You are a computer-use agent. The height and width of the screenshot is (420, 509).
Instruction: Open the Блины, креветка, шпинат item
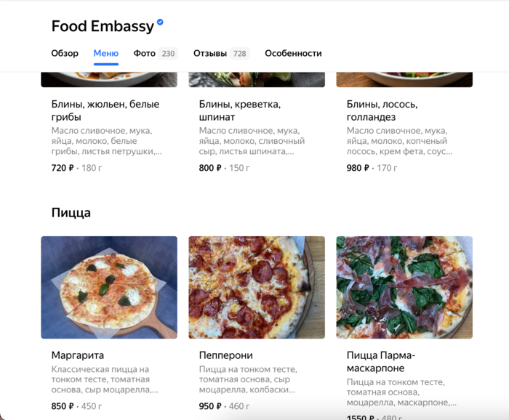click(x=239, y=110)
